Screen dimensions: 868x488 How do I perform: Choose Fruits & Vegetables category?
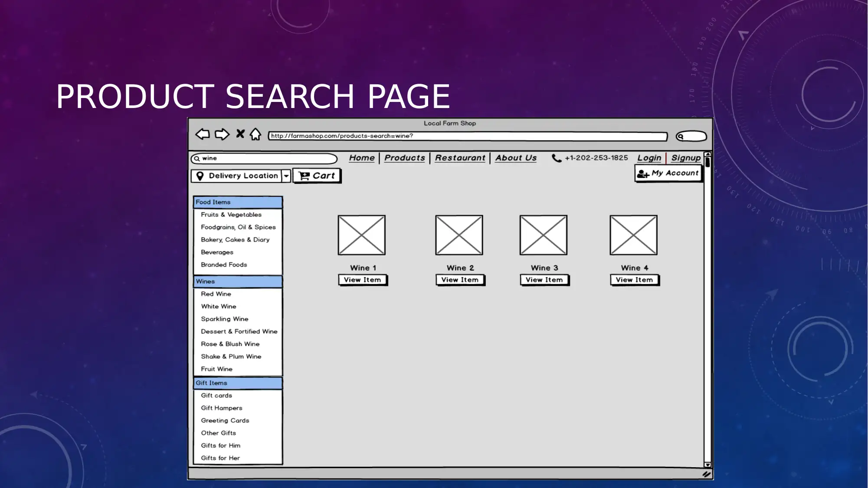tap(231, 215)
